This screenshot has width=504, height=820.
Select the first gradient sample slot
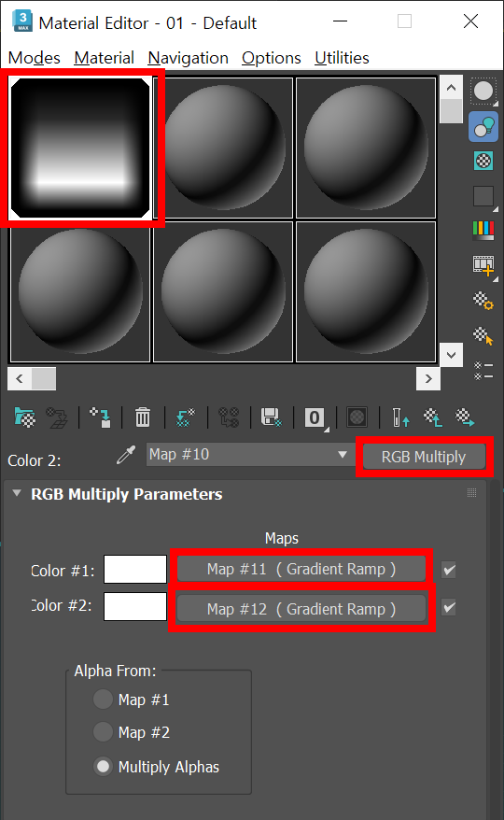pyautogui.click(x=80, y=148)
